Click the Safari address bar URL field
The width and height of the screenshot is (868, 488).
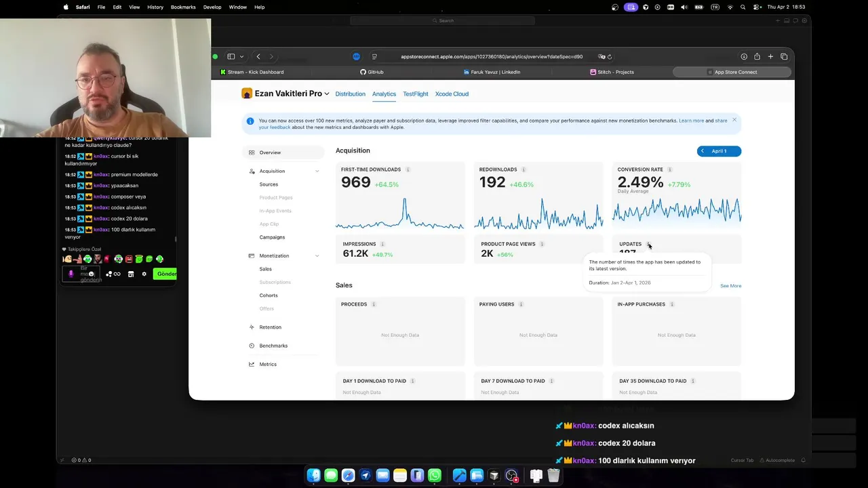(492, 57)
